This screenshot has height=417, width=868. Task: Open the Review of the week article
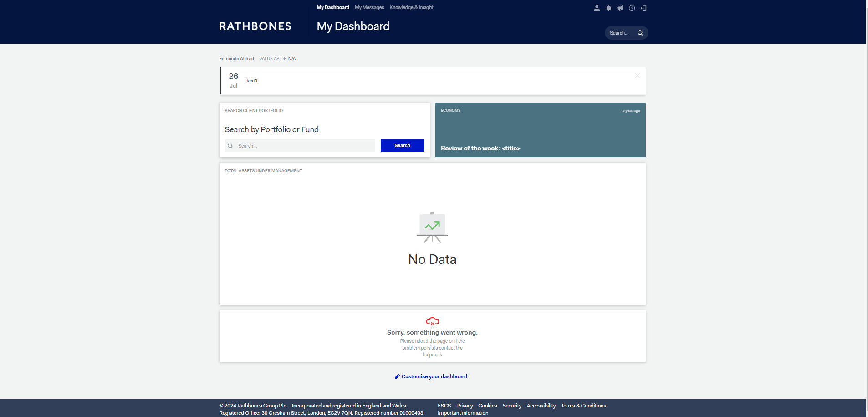(x=480, y=148)
